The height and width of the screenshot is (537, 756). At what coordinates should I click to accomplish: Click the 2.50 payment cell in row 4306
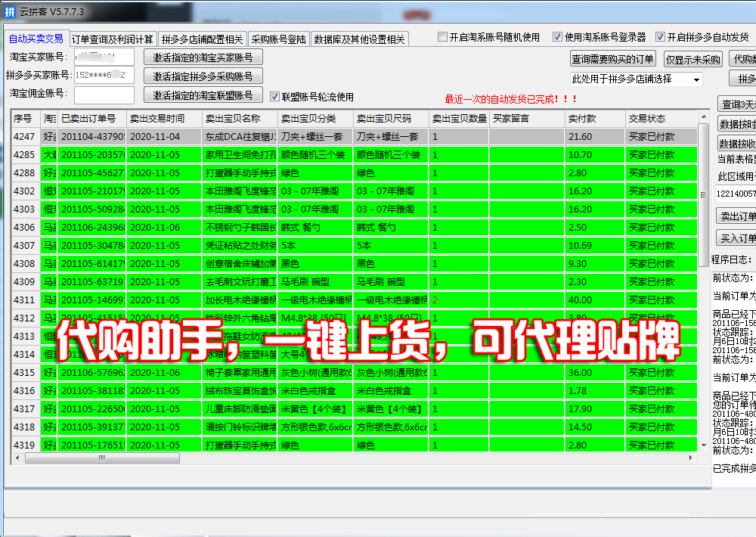[595, 227]
